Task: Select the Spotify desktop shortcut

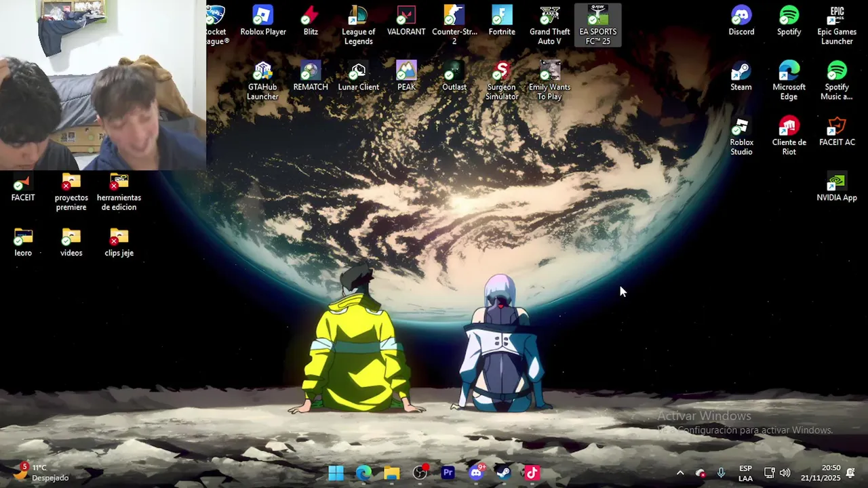Action: [x=789, y=22]
